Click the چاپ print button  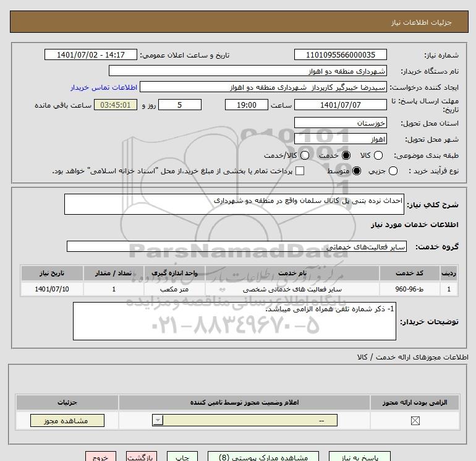pos(182,457)
